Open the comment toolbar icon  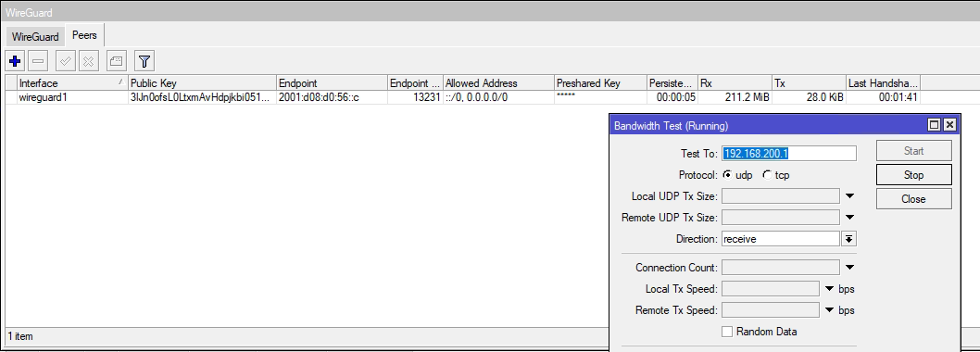[117, 61]
